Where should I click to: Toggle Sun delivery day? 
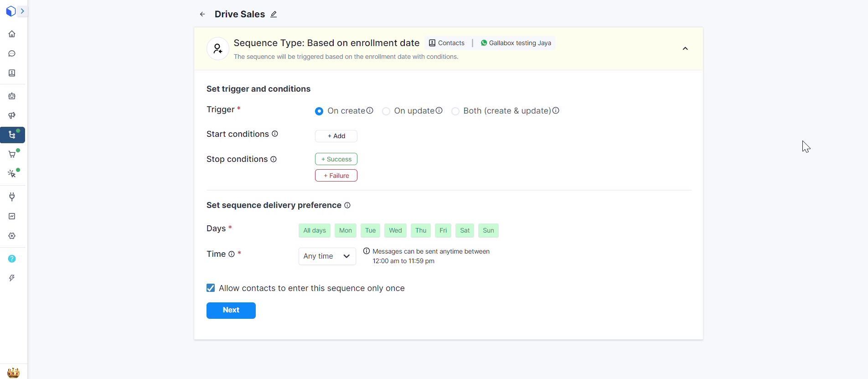(x=488, y=230)
